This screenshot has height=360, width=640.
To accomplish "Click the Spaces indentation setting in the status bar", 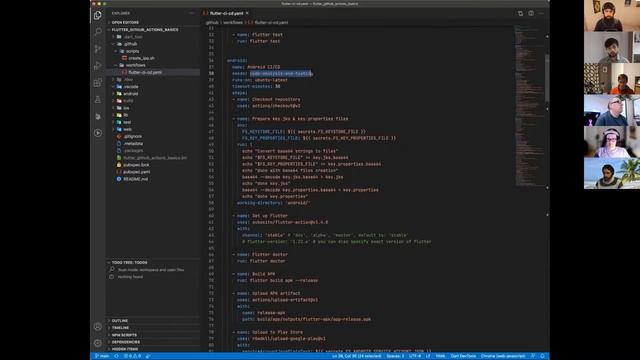I will coord(395,356).
